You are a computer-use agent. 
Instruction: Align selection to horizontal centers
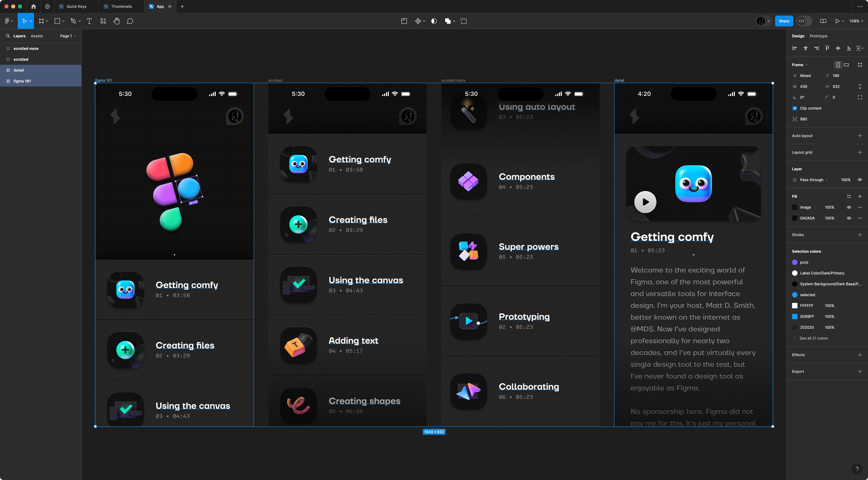coord(805,48)
